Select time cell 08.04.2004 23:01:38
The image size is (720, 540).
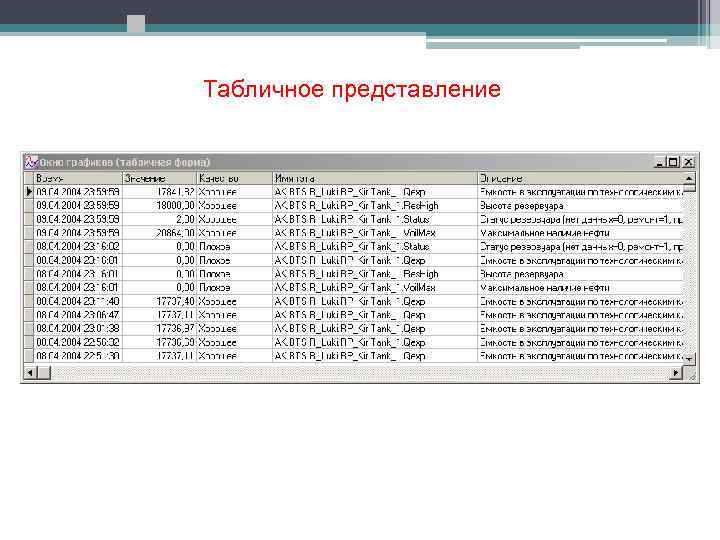(79, 328)
